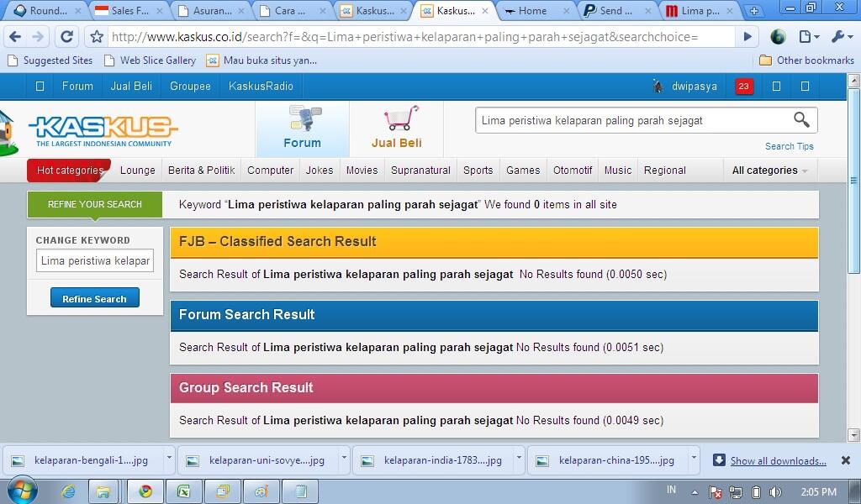Image resolution: width=861 pixels, height=504 pixels.
Task: Open the Windows Start button
Action: pyautogui.click(x=23, y=490)
